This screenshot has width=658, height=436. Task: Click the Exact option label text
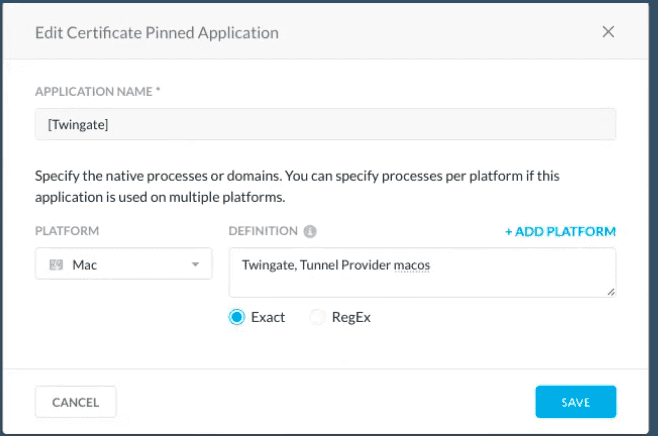[267, 317]
